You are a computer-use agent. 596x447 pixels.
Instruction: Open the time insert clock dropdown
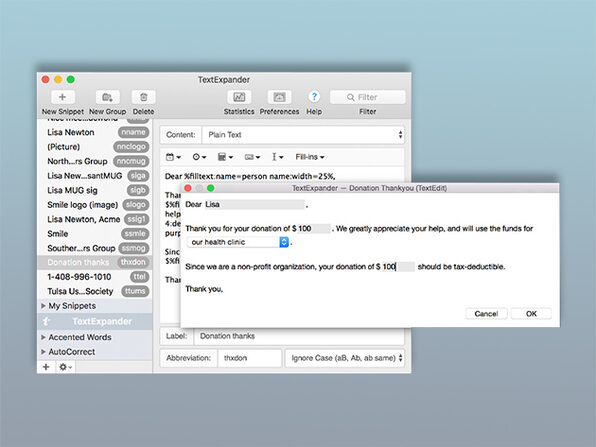(199, 157)
